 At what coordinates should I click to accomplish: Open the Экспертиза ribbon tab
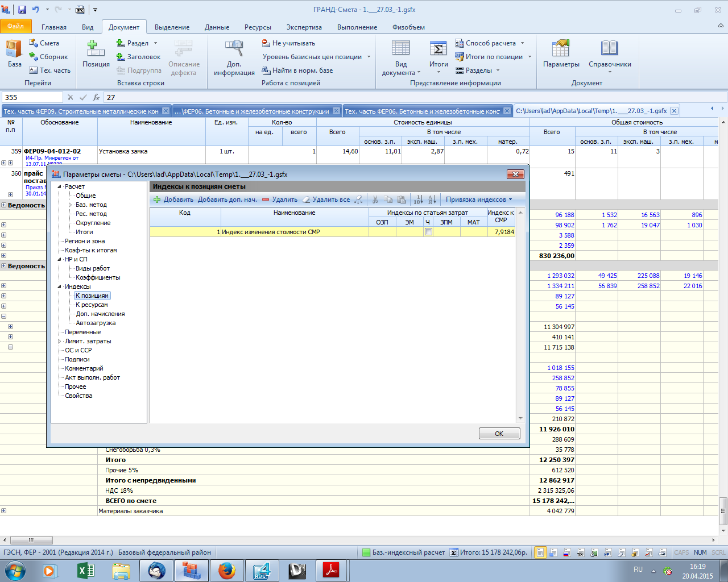tap(304, 27)
